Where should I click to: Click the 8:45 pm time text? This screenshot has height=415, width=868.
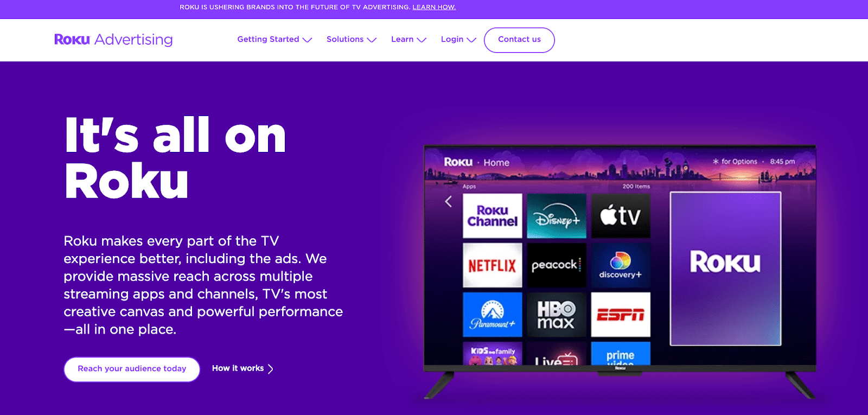(782, 162)
